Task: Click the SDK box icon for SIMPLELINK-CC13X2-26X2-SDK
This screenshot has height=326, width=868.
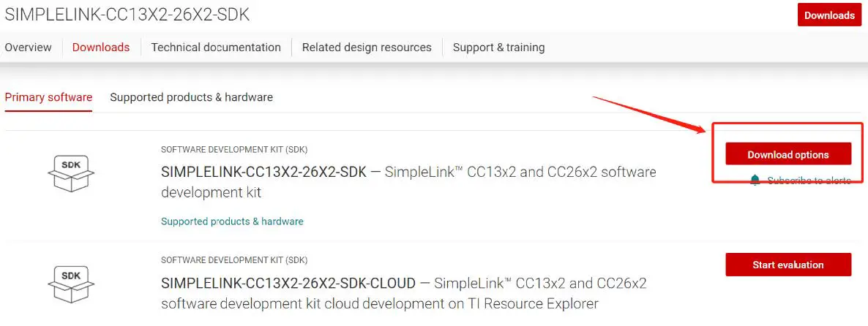Action: 71,173
